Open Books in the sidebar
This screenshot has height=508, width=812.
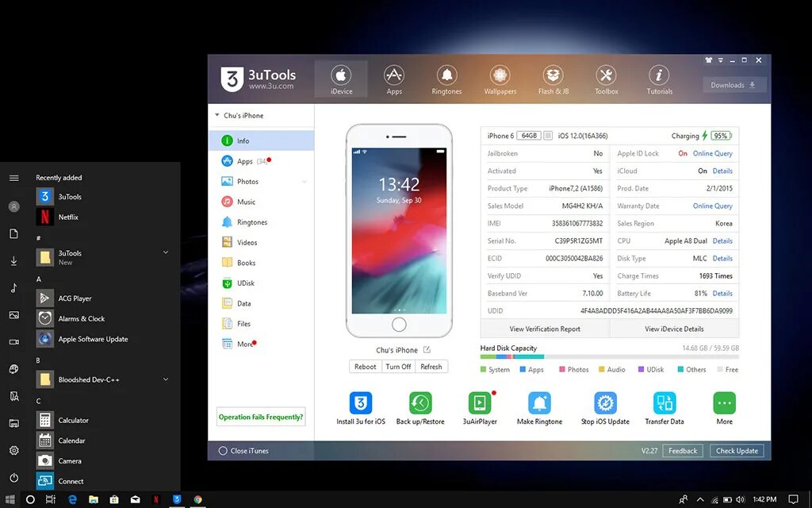tap(261, 262)
